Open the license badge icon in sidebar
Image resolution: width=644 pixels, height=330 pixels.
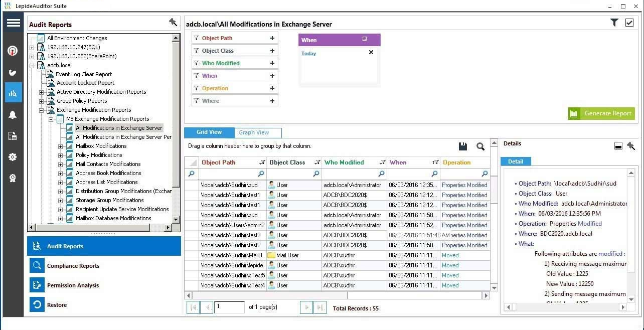coord(13,178)
